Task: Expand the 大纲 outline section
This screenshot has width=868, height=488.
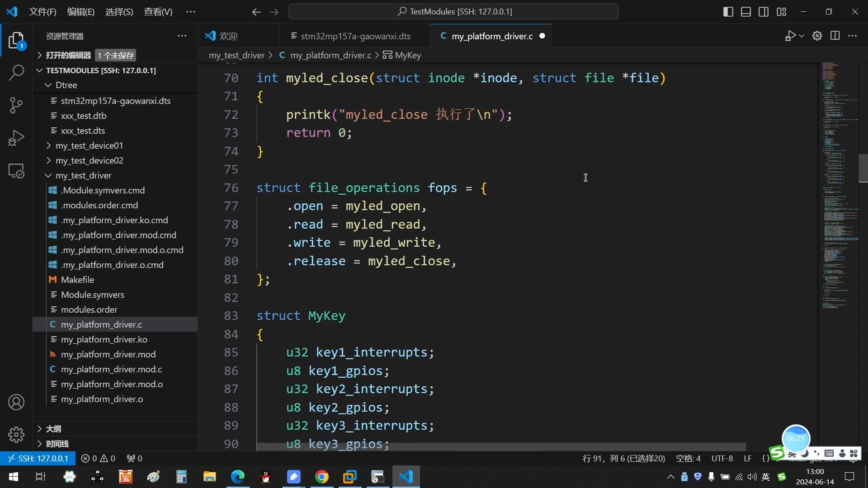Action: pyautogui.click(x=115, y=428)
